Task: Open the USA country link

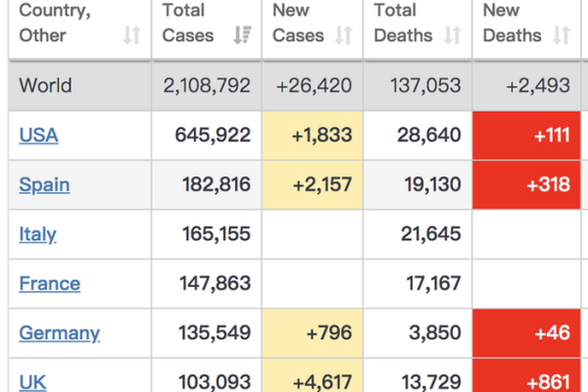Action: coord(38,135)
